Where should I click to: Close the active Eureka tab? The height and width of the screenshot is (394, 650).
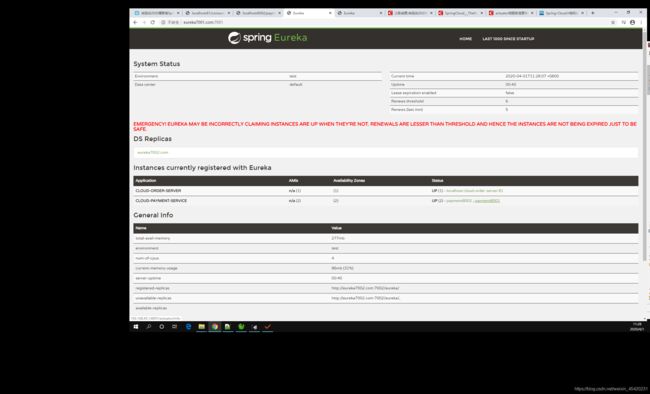[330, 13]
